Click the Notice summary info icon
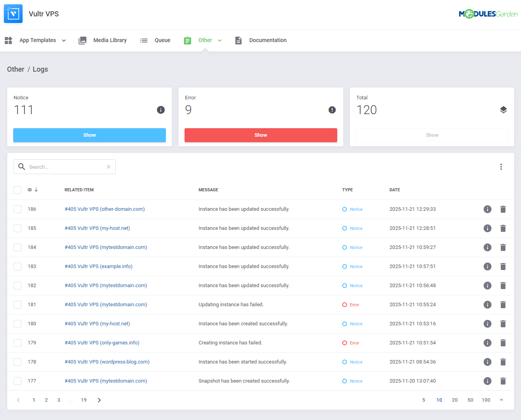 coord(160,110)
